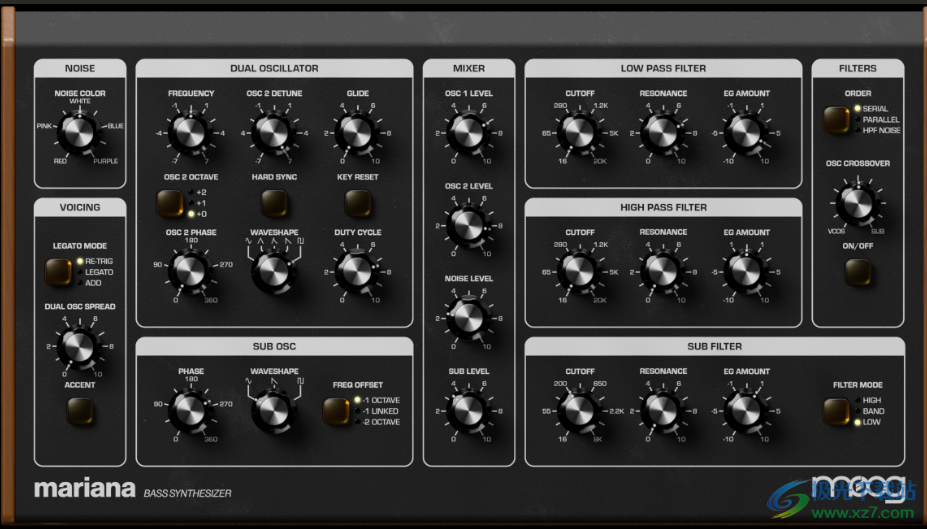
Task: Select the ADD legato mode option
Action: click(x=89, y=283)
